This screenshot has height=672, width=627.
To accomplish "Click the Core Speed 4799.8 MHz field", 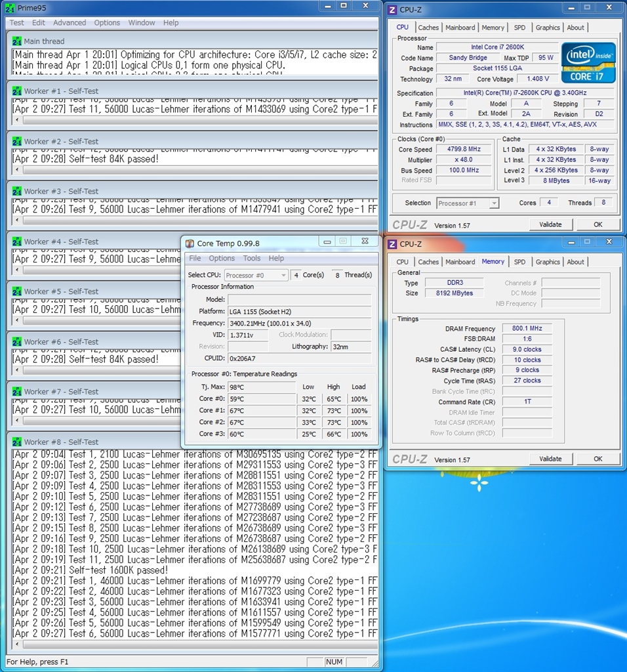I will 464,149.
